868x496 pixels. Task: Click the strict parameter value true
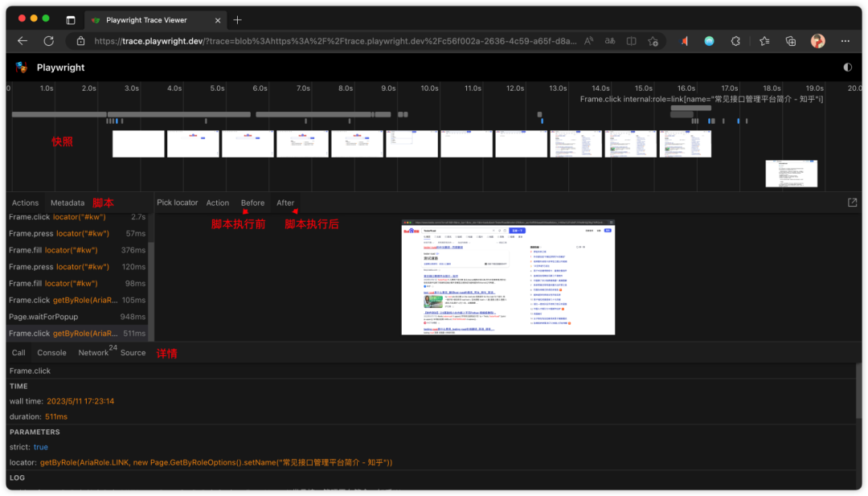pyautogui.click(x=40, y=447)
